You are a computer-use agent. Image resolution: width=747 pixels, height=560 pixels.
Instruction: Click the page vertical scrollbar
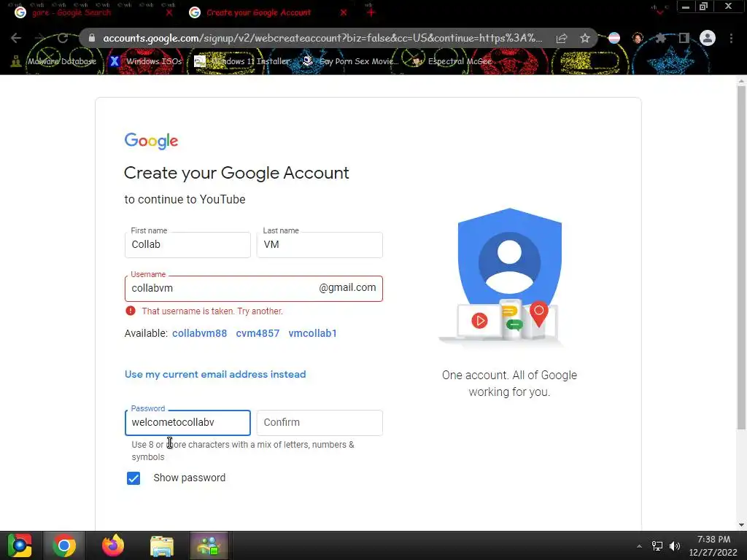point(741,257)
